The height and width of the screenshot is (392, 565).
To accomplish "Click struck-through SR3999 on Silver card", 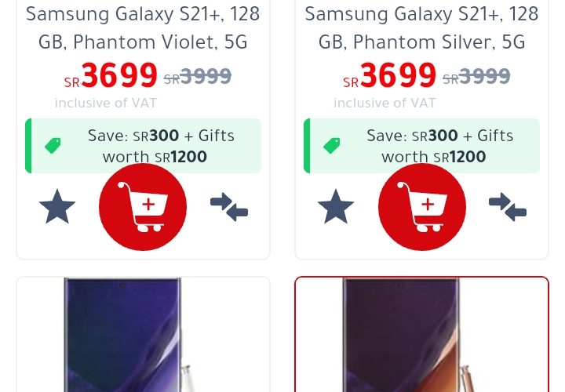I will (476, 76).
